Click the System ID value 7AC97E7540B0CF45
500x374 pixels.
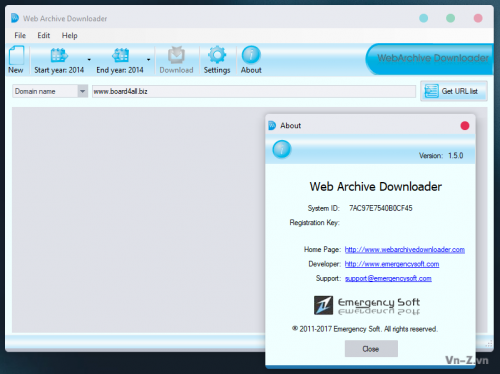click(381, 208)
